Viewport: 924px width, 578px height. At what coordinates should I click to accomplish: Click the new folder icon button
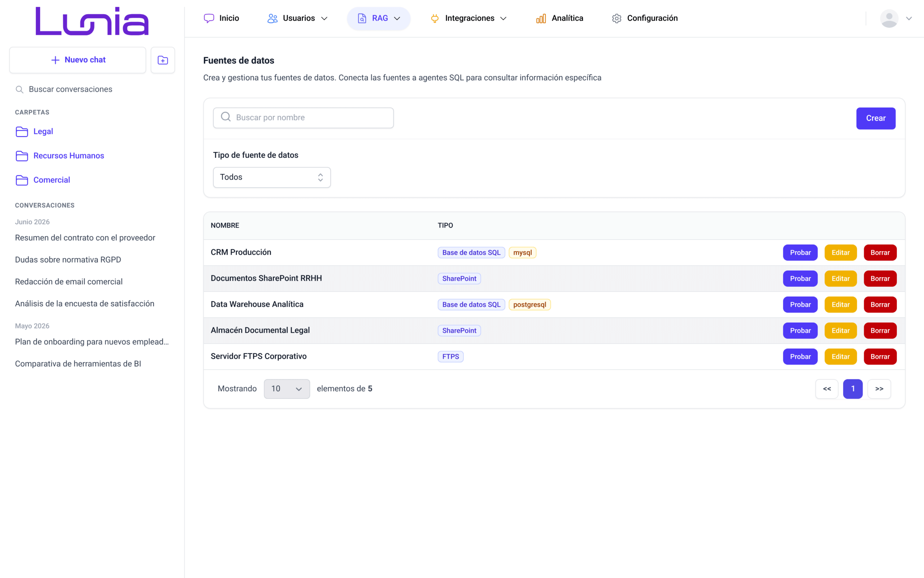[163, 60]
